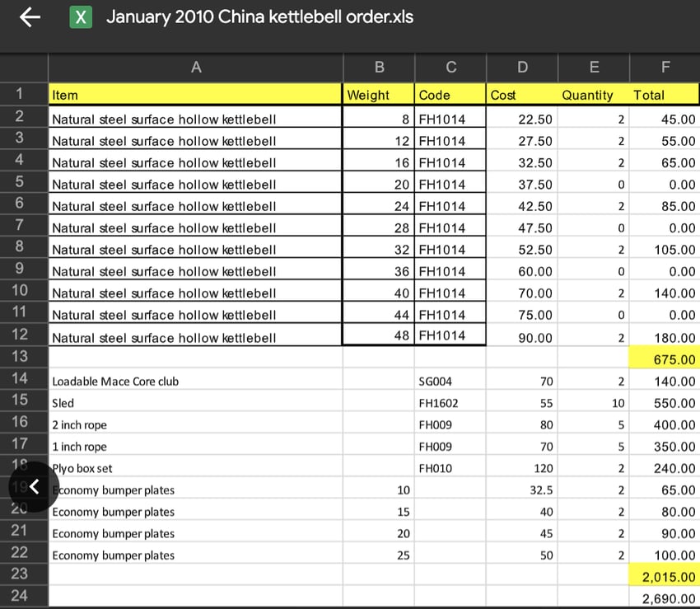Click the Cost header cell
Screen dimensions: 700x609
click(x=522, y=94)
